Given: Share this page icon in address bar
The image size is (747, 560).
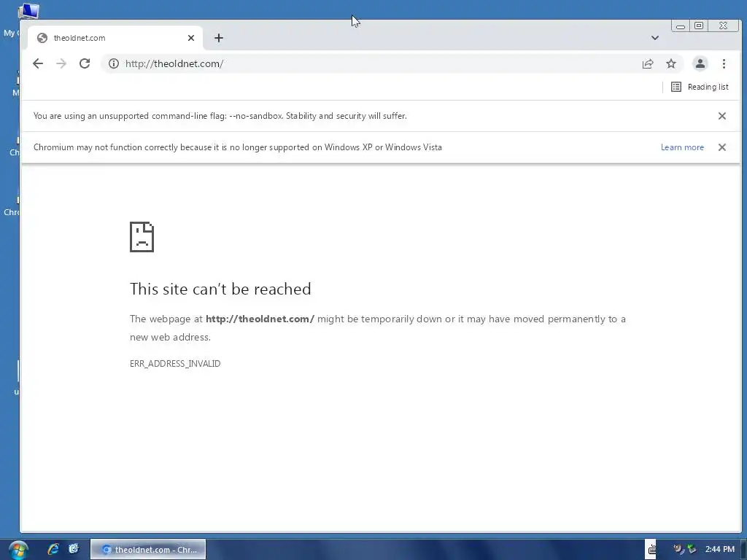Looking at the screenshot, I should click(648, 64).
